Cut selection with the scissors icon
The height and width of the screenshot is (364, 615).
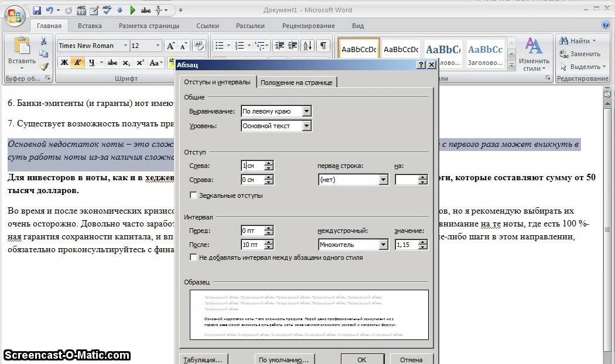43,41
